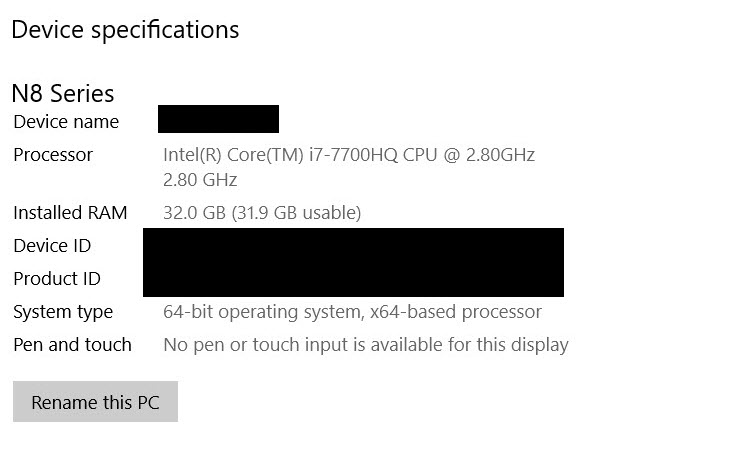Click the 31.9 GB usable text
This screenshot has height=464, width=743.
pos(297,213)
